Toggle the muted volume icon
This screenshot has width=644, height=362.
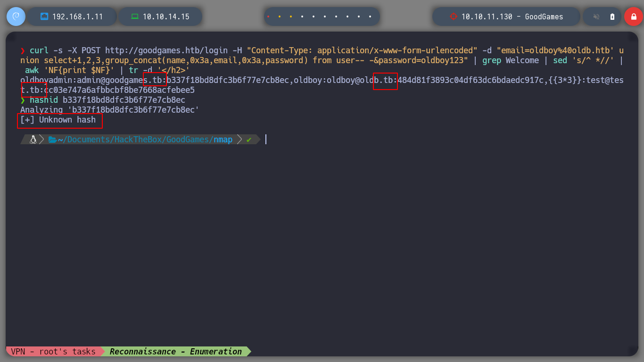click(x=596, y=16)
